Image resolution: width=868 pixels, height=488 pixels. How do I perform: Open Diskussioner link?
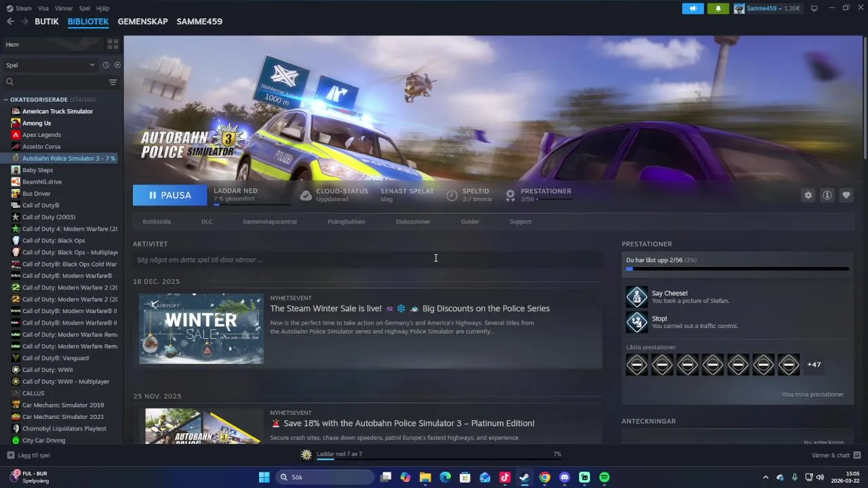coord(413,222)
